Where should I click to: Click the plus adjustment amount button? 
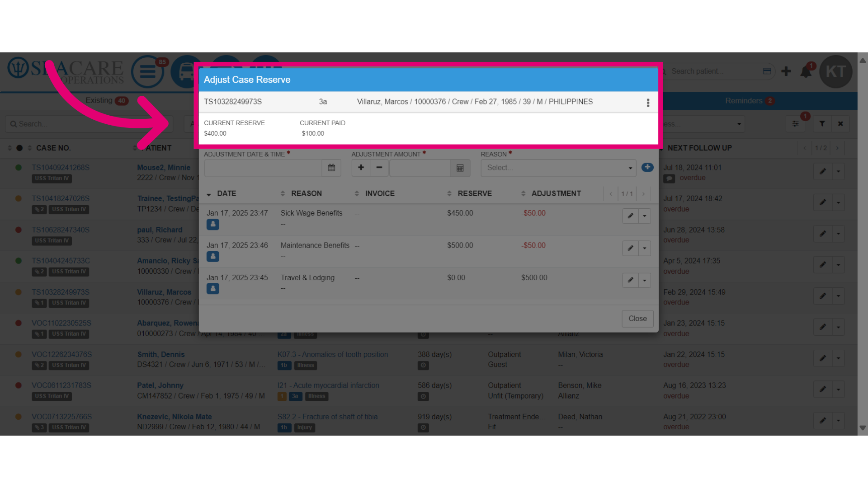pyautogui.click(x=361, y=168)
